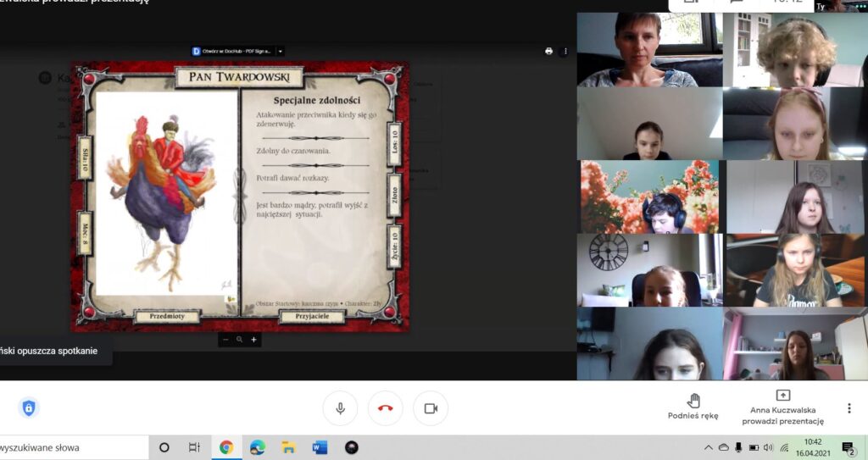Click the magnifier zoom reset icon
This screenshot has width=868, height=460.
click(239, 340)
